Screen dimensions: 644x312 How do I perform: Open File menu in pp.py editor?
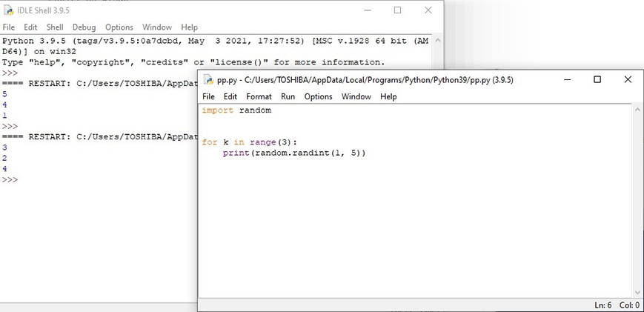point(208,96)
